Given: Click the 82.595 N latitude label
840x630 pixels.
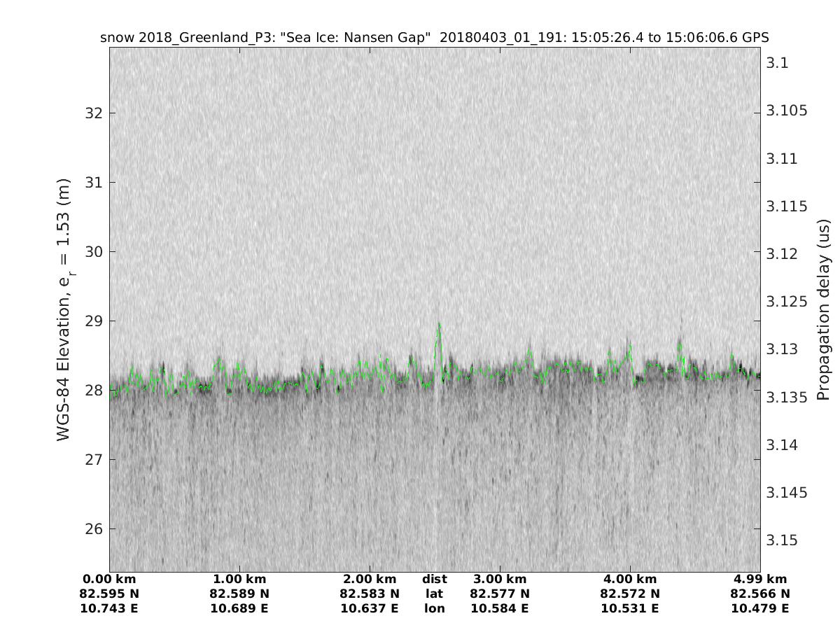Looking at the screenshot, I should 110,594.
